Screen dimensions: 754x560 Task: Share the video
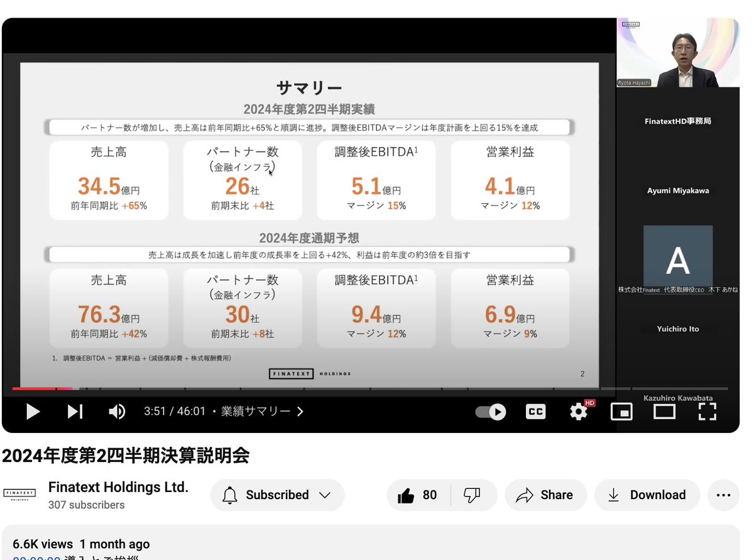545,495
